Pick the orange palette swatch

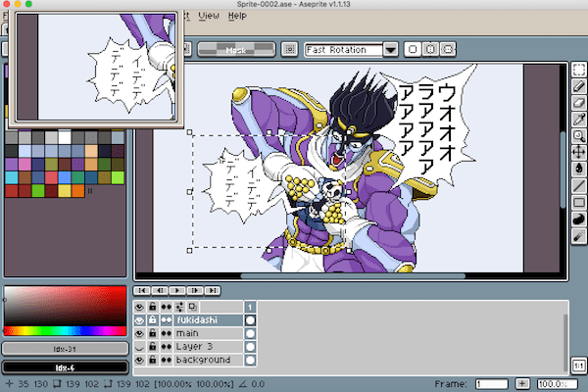pos(77,191)
